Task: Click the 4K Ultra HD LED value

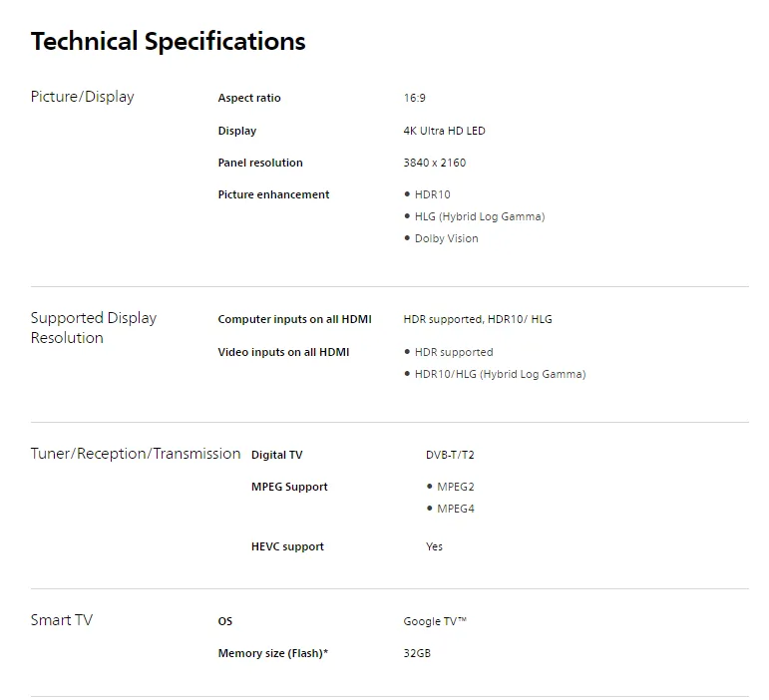Action: coord(444,131)
